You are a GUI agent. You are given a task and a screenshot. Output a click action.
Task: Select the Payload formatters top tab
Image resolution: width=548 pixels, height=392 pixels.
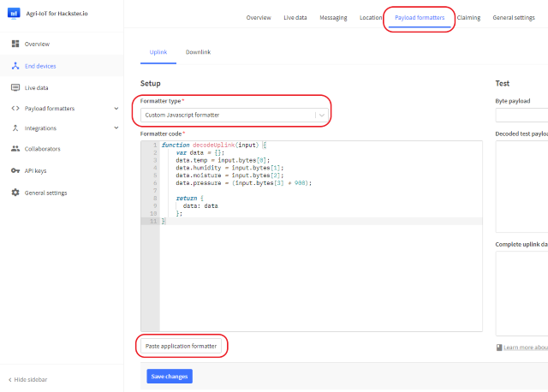point(420,17)
